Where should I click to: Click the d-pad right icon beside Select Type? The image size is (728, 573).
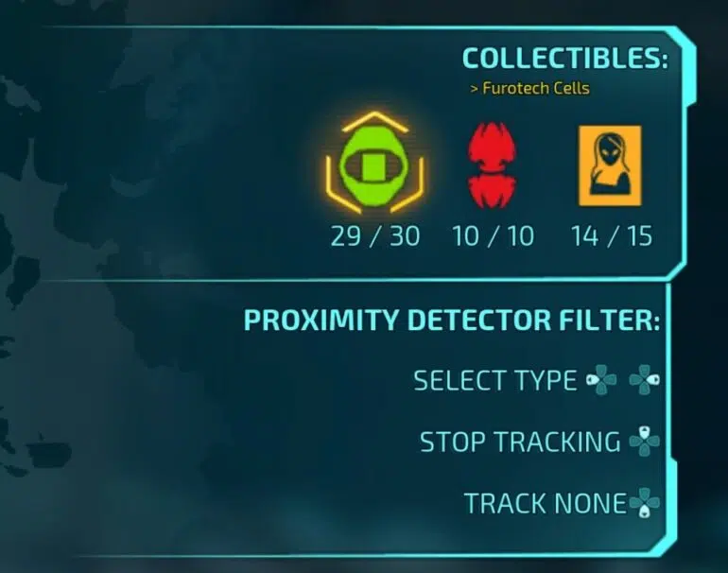(x=645, y=380)
